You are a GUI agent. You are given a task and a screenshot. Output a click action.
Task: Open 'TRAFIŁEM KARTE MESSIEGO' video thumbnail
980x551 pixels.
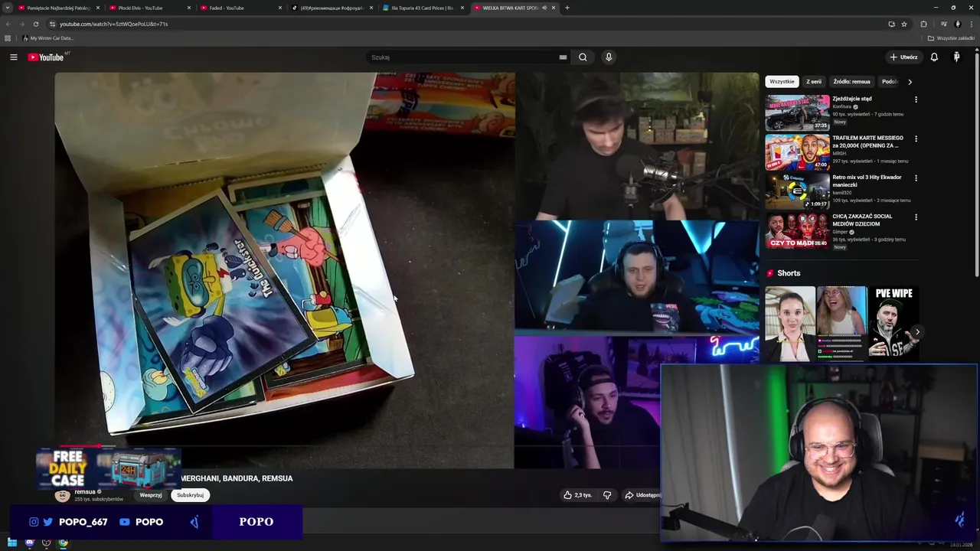(x=797, y=152)
